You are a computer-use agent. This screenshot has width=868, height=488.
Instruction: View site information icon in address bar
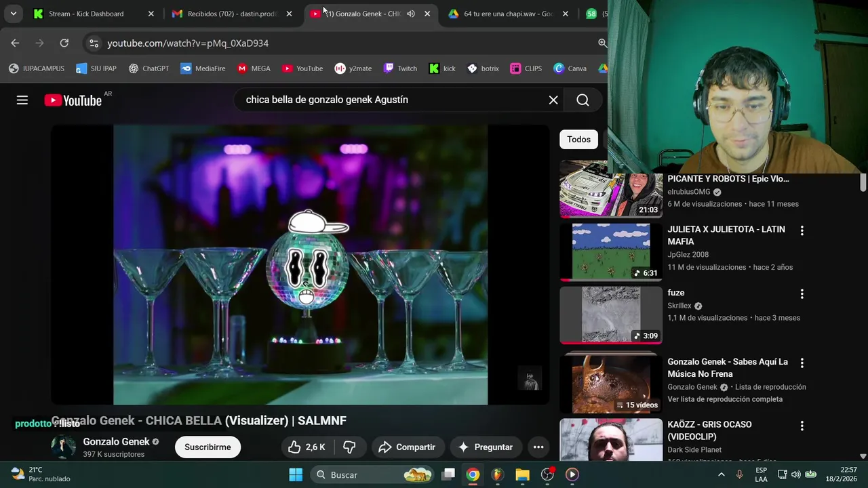[x=94, y=43]
